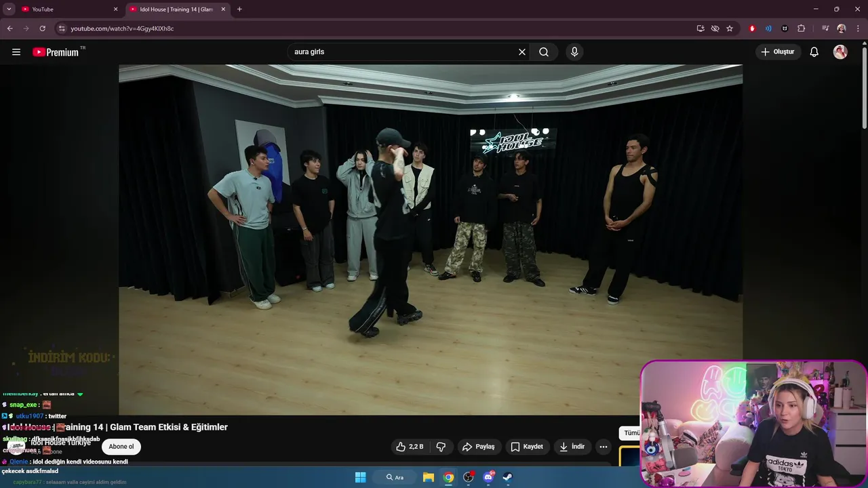868x488 pixels.
Task: Open the YouTube guide hamburger menu
Action: click(16, 52)
